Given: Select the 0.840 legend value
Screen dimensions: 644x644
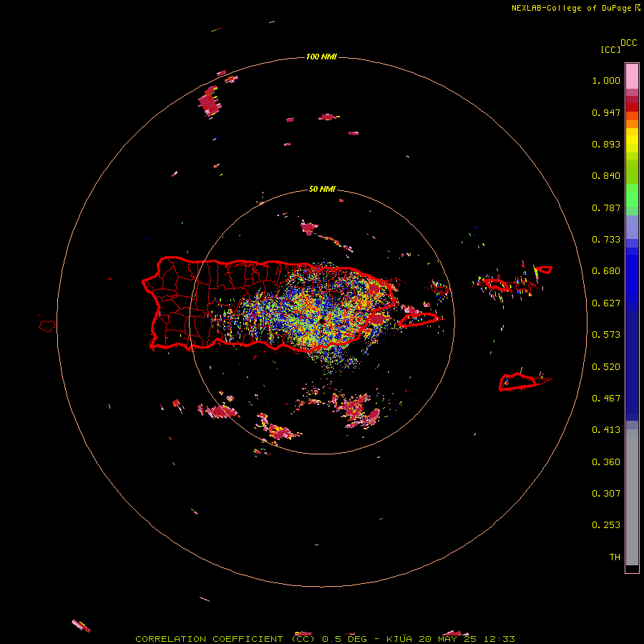Looking at the screenshot, I should (606, 176).
